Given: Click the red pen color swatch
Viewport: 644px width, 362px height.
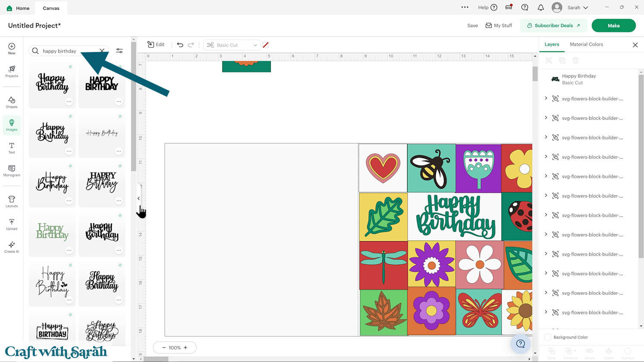Looking at the screenshot, I should click(266, 45).
